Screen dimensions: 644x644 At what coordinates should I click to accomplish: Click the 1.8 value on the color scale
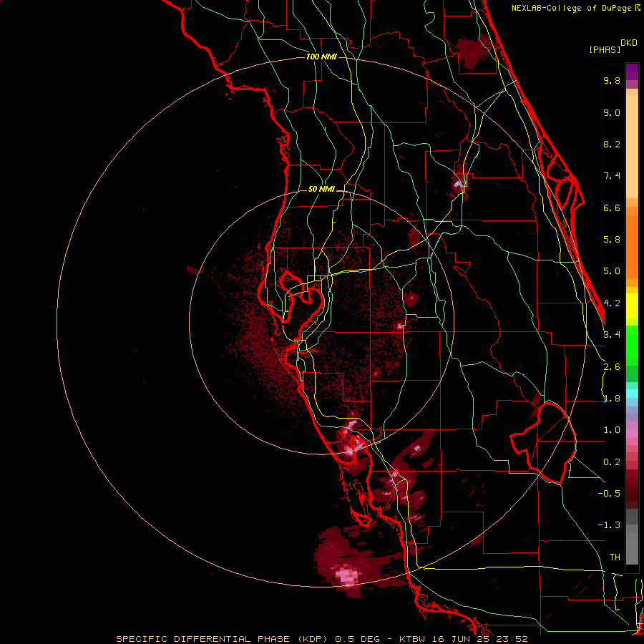tap(612, 399)
